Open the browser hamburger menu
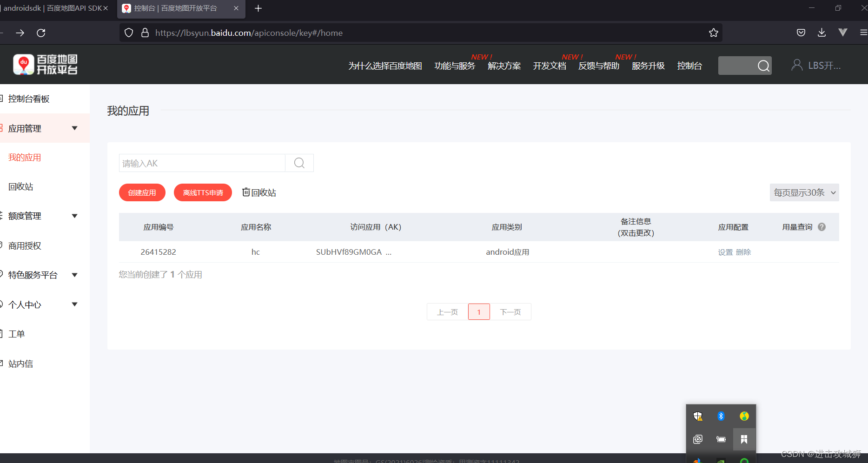This screenshot has width=868, height=463. [x=863, y=33]
